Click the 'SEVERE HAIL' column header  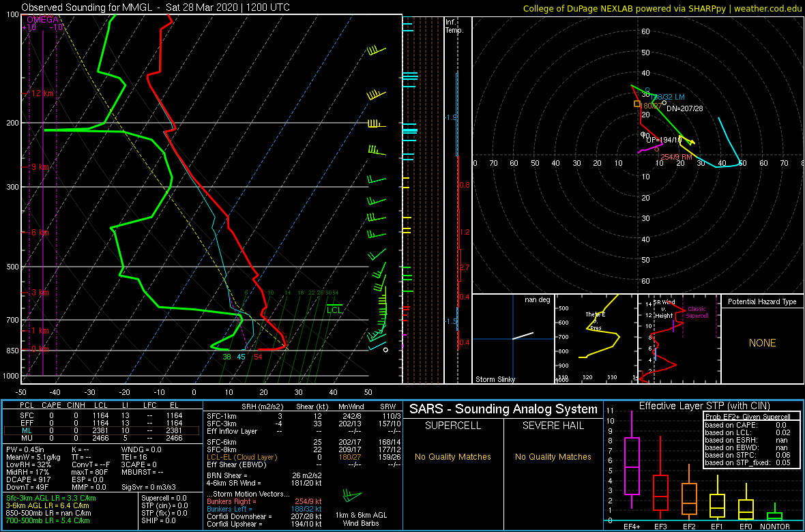553,427
